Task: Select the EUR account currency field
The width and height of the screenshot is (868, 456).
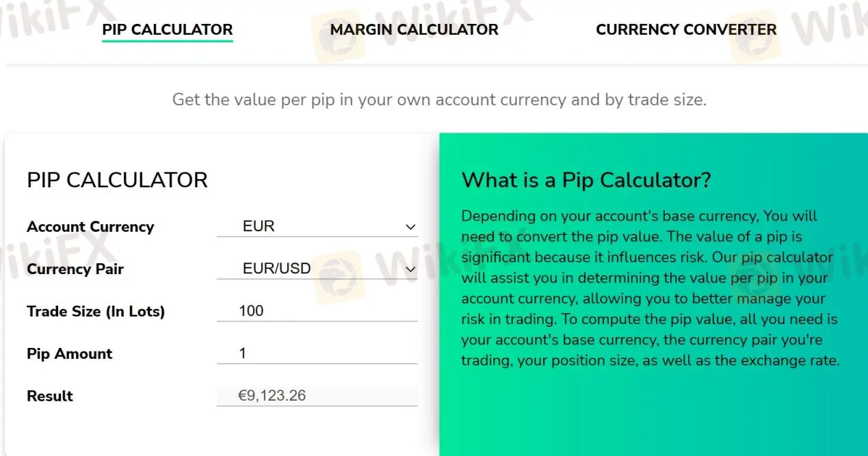Action: (x=317, y=226)
